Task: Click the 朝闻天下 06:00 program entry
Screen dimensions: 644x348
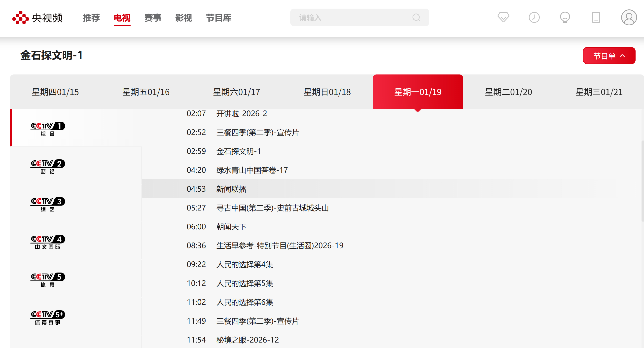Action: pyautogui.click(x=231, y=227)
